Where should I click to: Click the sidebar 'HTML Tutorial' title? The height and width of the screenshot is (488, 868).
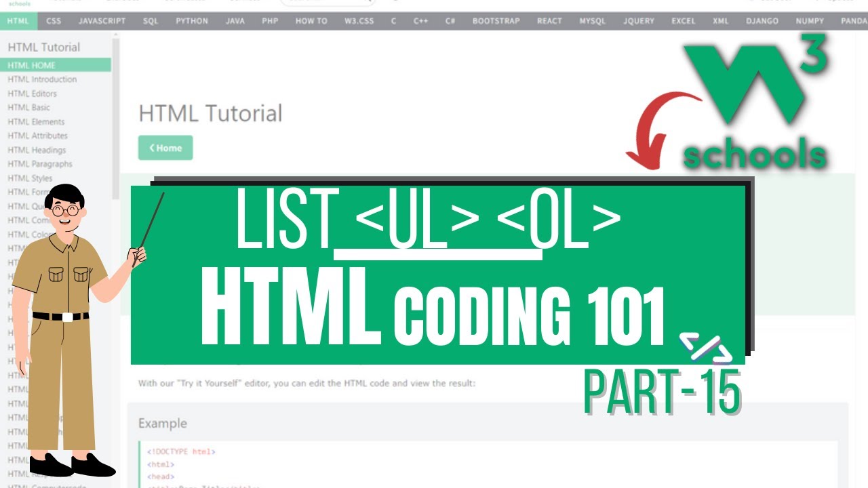pos(43,47)
